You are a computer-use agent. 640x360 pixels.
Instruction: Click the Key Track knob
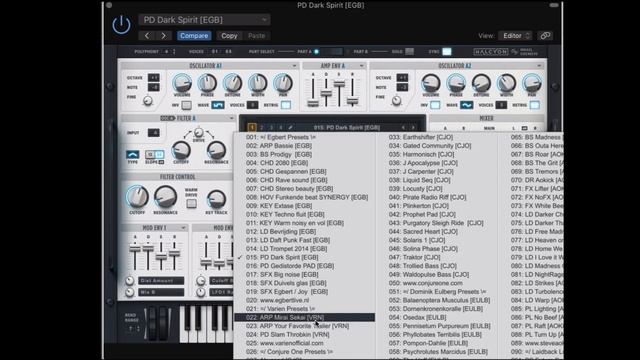click(216, 200)
